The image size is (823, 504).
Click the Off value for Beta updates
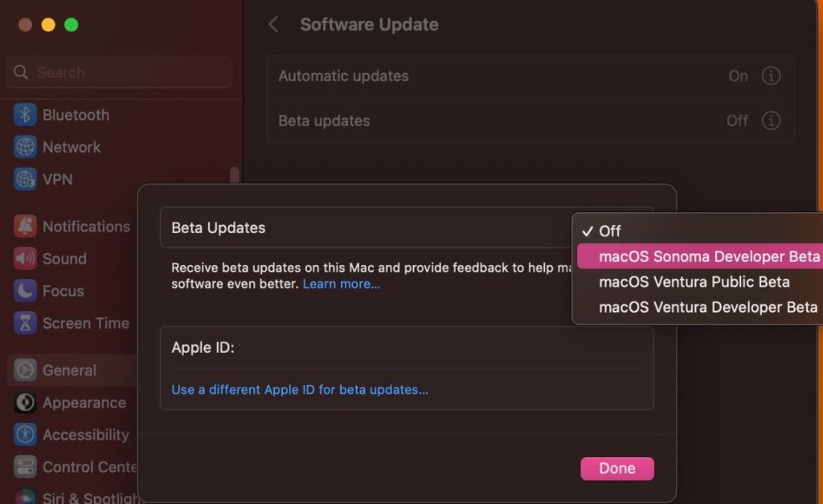tap(738, 121)
